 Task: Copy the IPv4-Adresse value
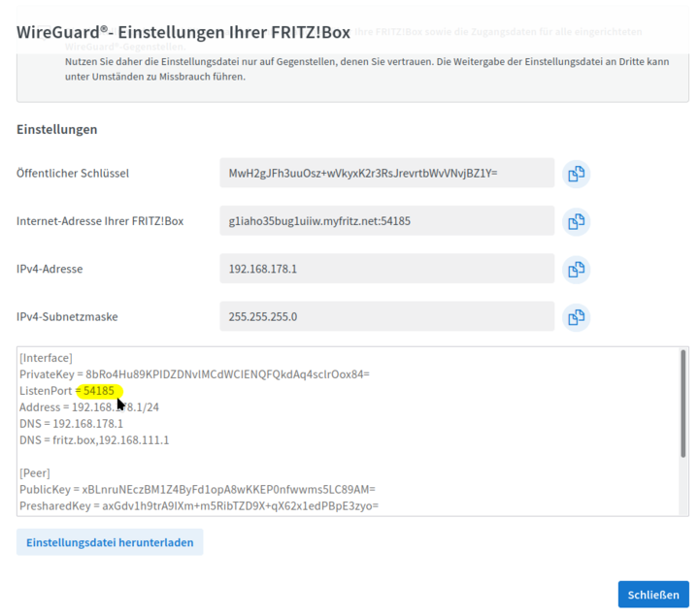[x=576, y=270]
